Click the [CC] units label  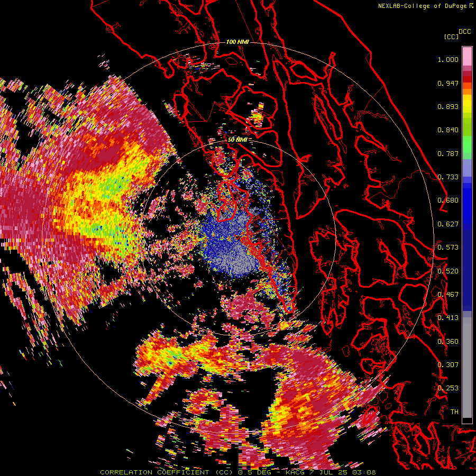click(x=451, y=36)
